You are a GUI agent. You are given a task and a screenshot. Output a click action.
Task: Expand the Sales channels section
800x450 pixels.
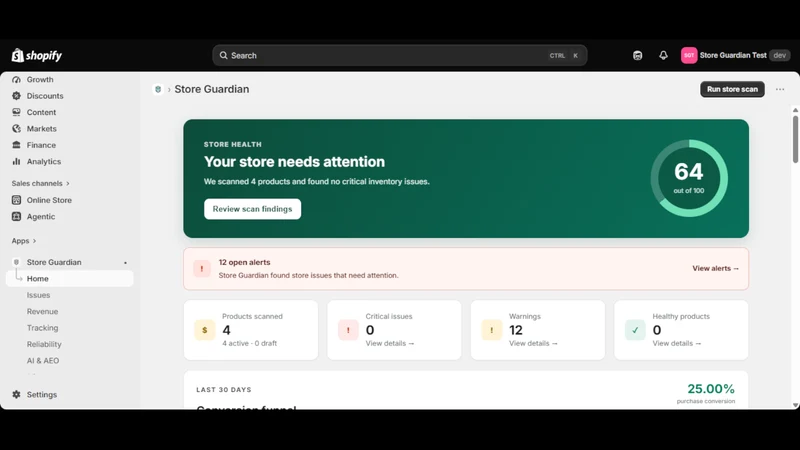coord(40,183)
